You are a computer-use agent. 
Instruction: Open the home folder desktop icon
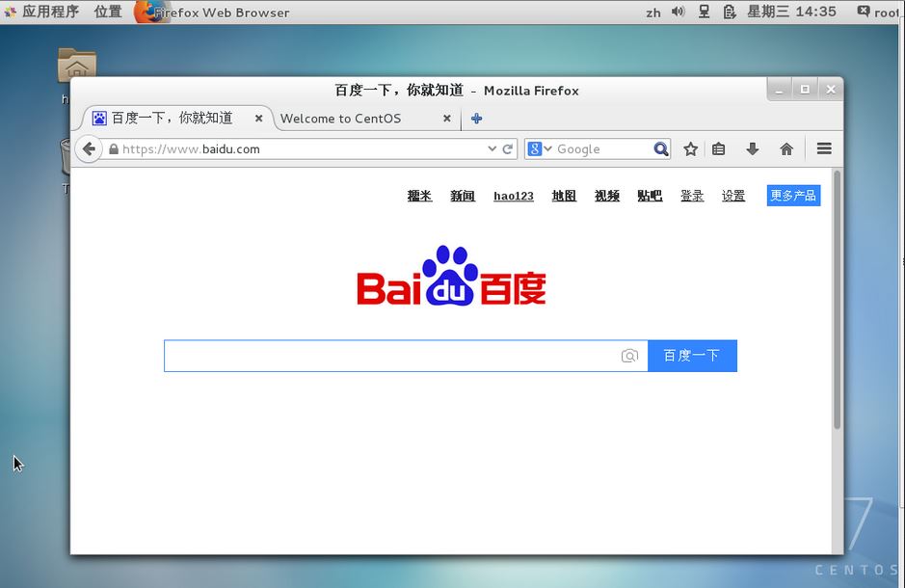pyautogui.click(x=77, y=65)
